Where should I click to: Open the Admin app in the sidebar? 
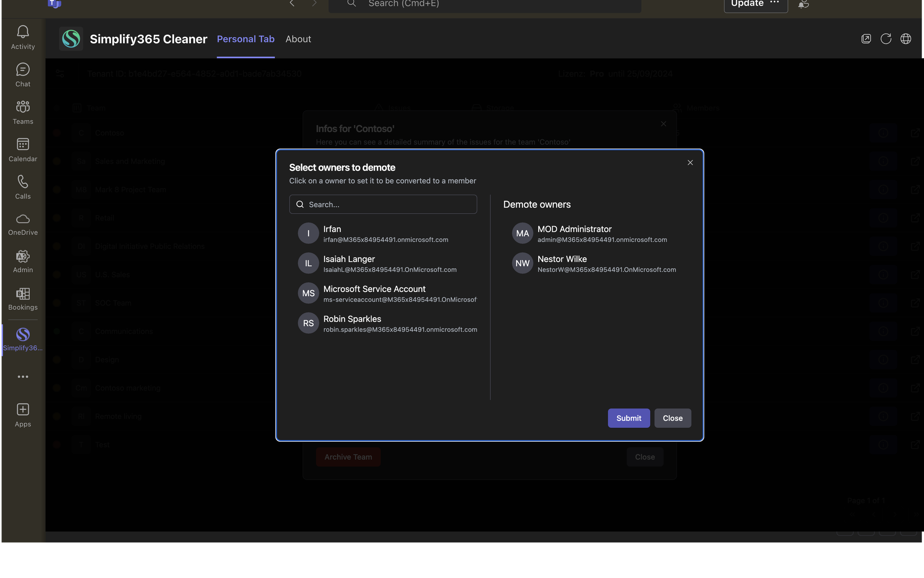pyautogui.click(x=23, y=261)
